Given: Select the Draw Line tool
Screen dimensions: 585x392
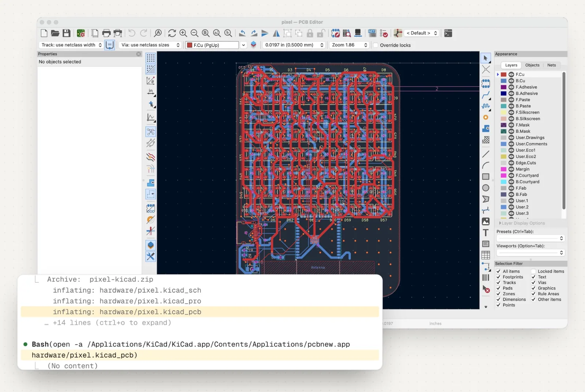Looking at the screenshot, I should 486,154.
